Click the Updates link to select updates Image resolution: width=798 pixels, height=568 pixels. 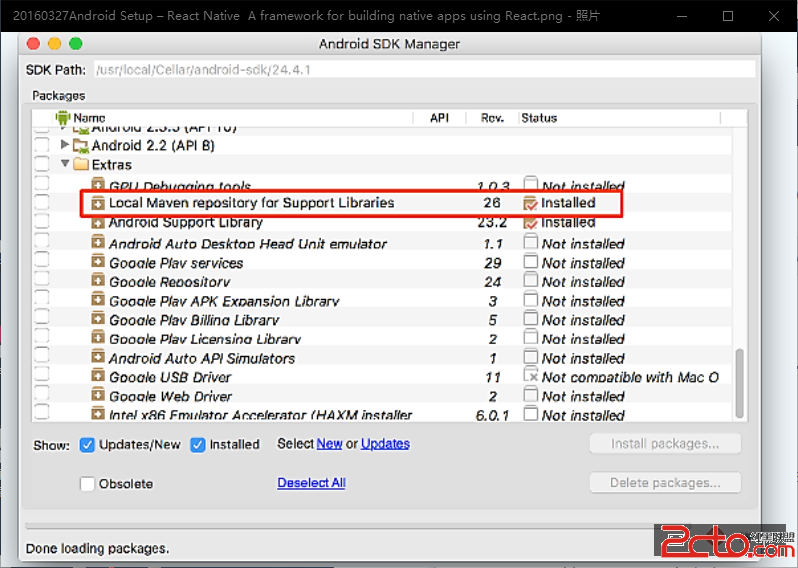click(385, 444)
